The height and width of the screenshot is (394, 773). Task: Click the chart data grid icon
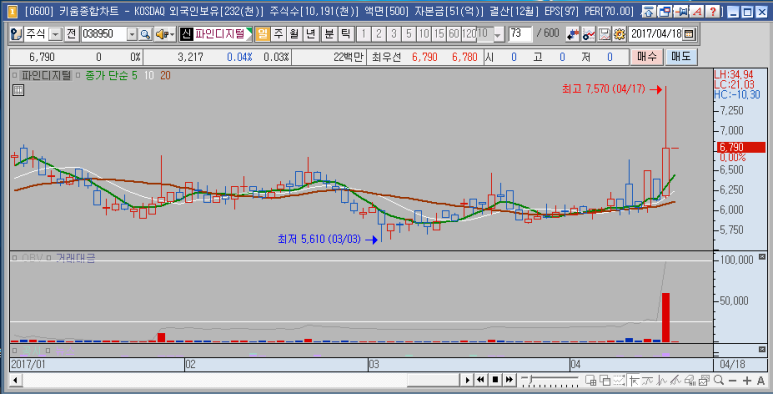coord(18,90)
